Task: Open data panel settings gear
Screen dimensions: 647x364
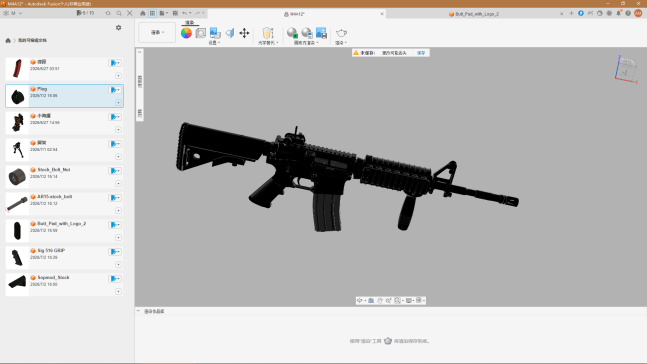Action: (118, 28)
